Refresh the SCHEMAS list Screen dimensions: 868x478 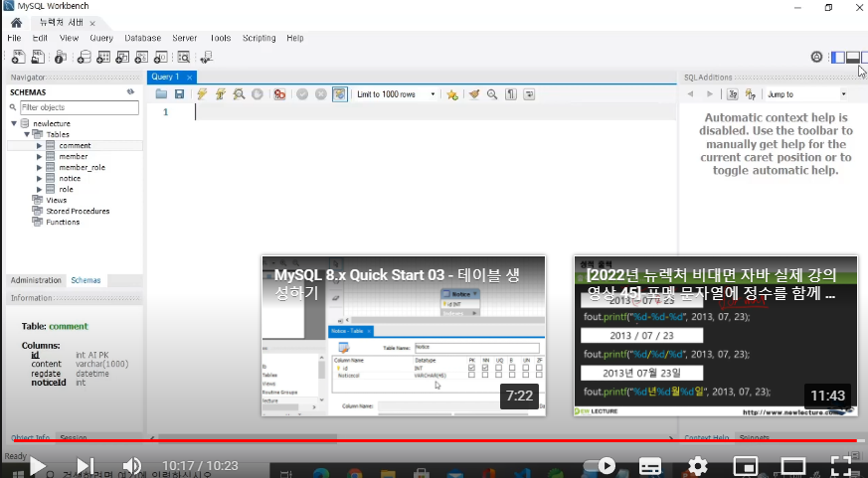[x=130, y=91]
